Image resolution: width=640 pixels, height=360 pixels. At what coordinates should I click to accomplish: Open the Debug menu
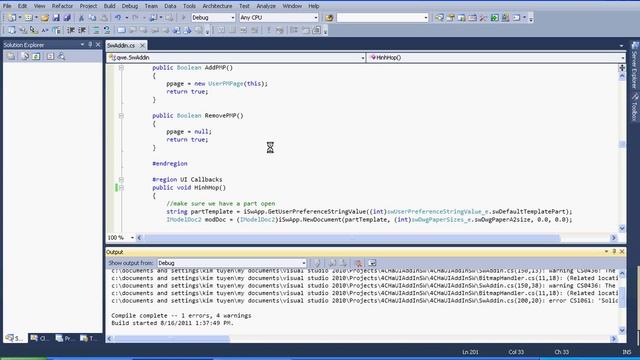(x=130, y=6)
